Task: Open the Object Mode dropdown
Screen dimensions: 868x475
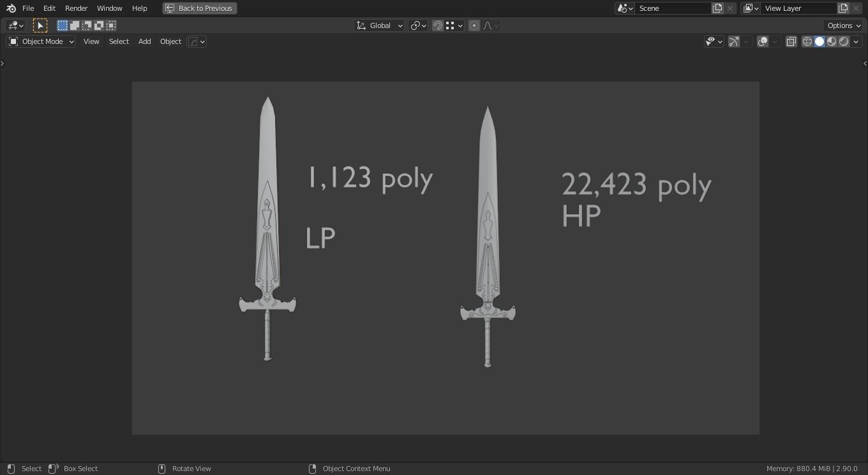Action: (40, 41)
